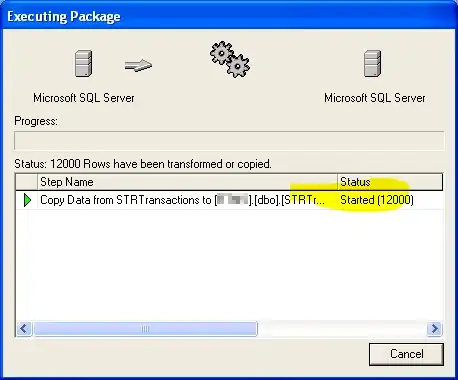Cancel the package execution

point(406,354)
